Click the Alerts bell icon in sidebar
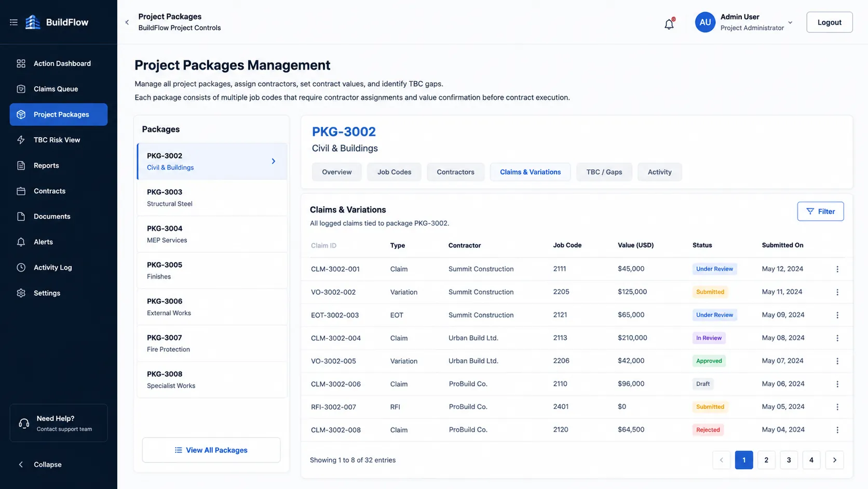The width and height of the screenshot is (868, 489). (21, 242)
